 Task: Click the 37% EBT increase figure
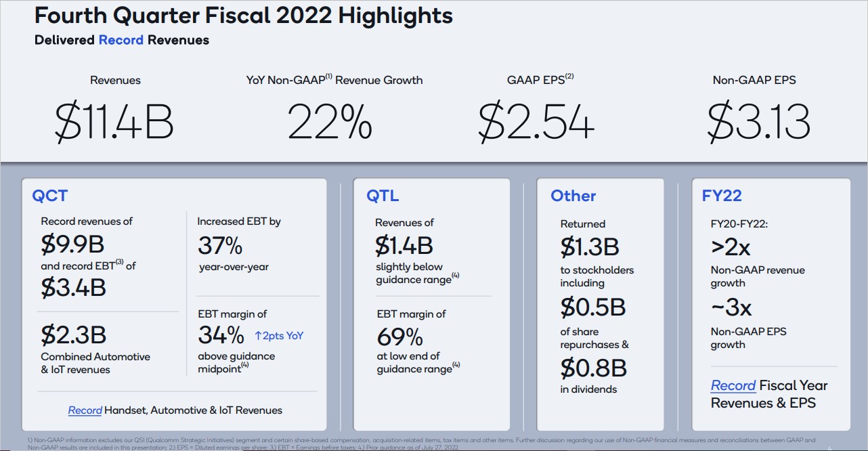point(220,244)
